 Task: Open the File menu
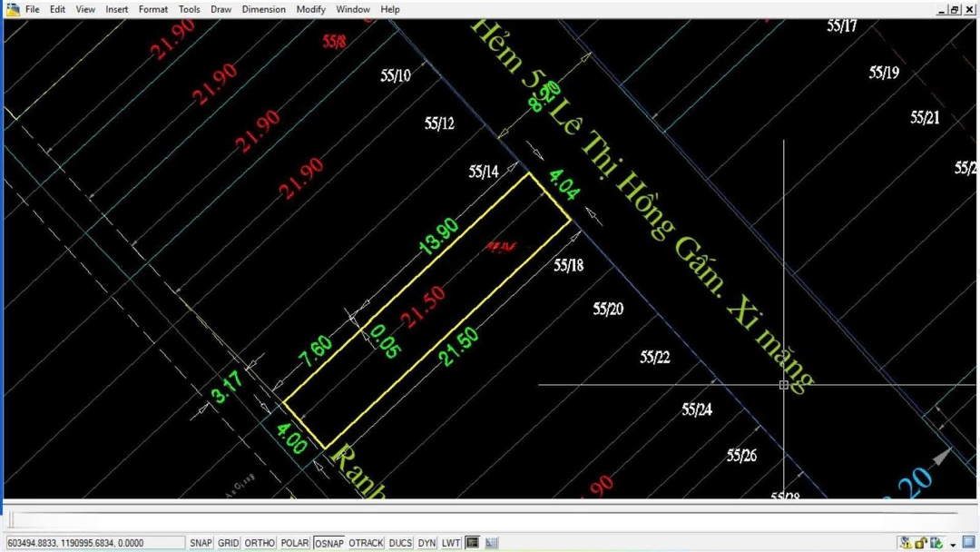click(x=32, y=9)
